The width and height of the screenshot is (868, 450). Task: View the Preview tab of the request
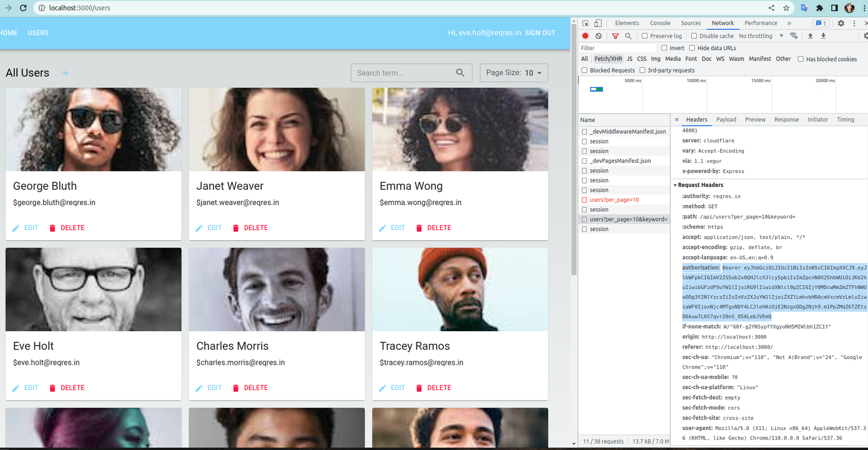point(755,120)
